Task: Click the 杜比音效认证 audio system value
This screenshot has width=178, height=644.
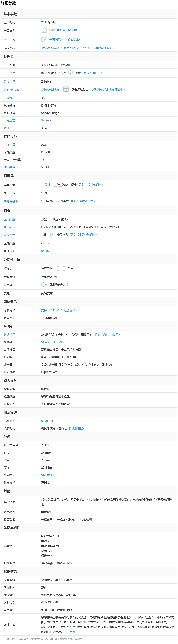Action: 50,277
